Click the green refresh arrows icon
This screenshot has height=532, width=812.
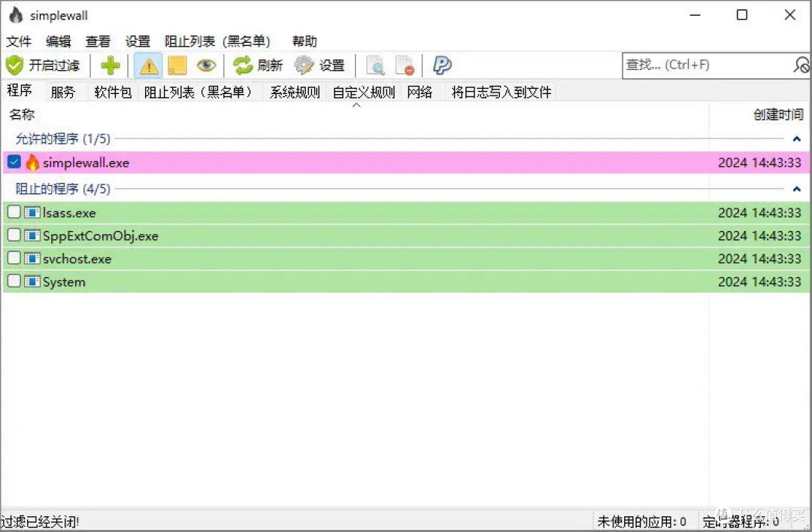pyautogui.click(x=242, y=65)
